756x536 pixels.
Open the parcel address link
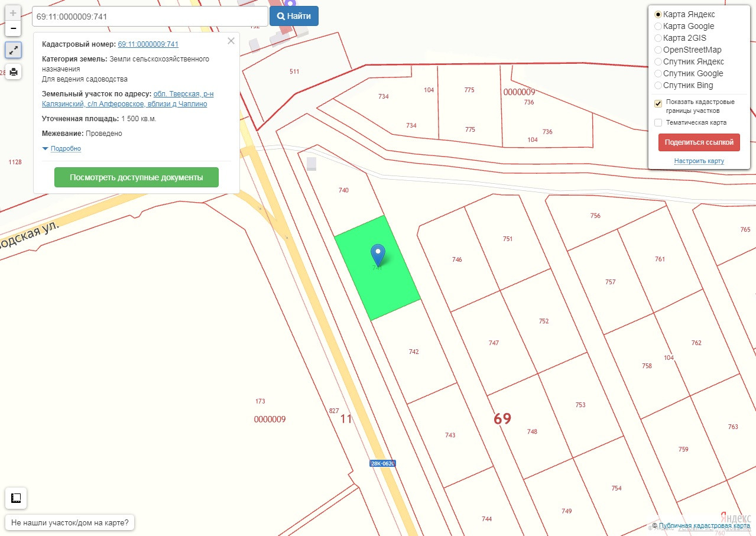(x=128, y=99)
